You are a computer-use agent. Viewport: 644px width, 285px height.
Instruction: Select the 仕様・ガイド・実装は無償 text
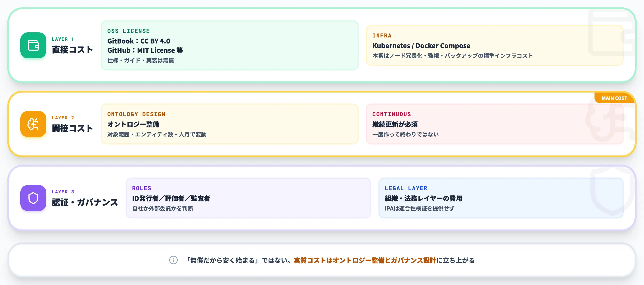[x=140, y=60]
